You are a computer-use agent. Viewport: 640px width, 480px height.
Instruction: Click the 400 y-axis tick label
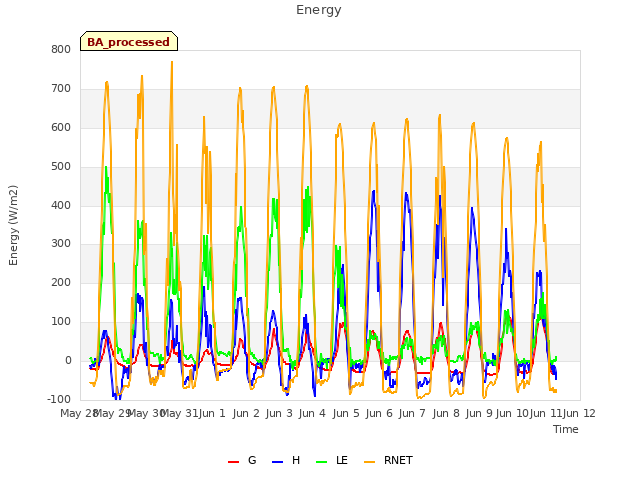(x=61, y=205)
